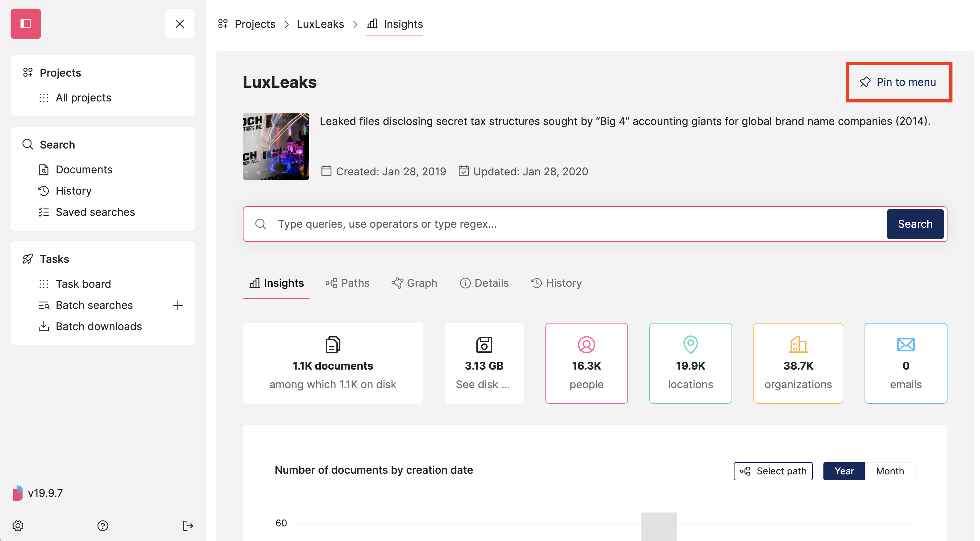
Task: Open the 19.9K locations card
Action: click(690, 363)
